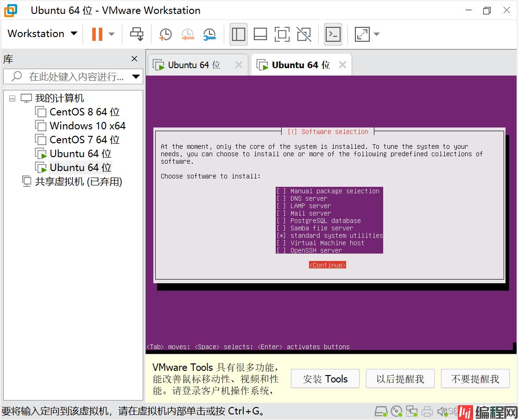Open the Workstation dropdown menu

(x=42, y=34)
